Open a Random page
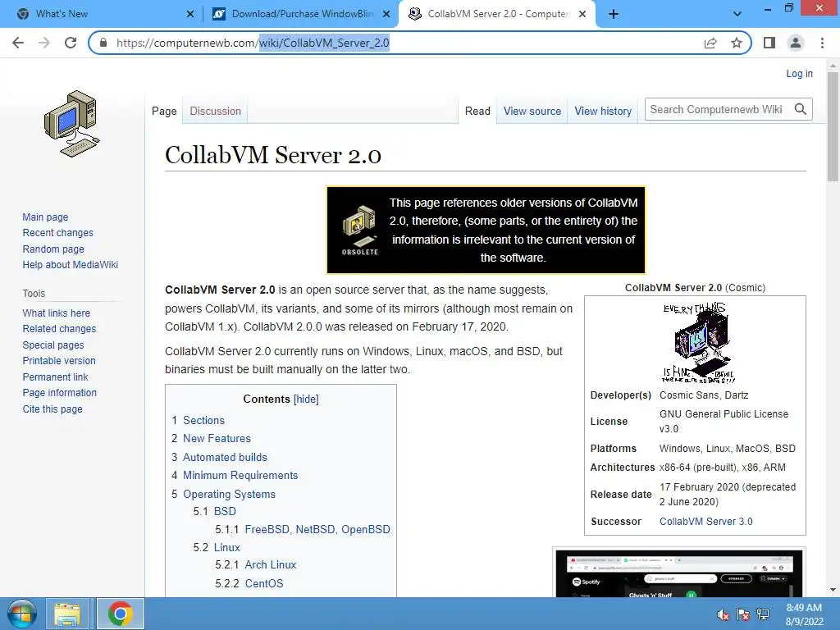The height and width of the screenshot is (630, 840). [x=53, y=249]
